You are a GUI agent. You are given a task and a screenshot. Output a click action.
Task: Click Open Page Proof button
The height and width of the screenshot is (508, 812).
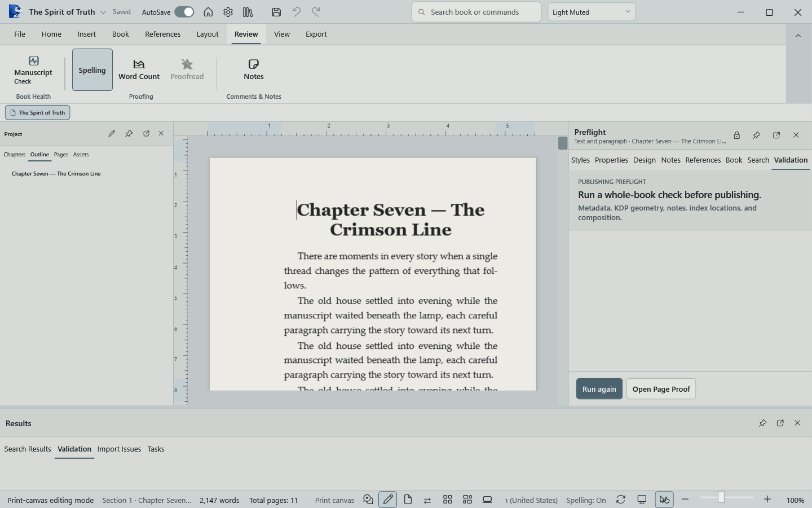[661, 389]
